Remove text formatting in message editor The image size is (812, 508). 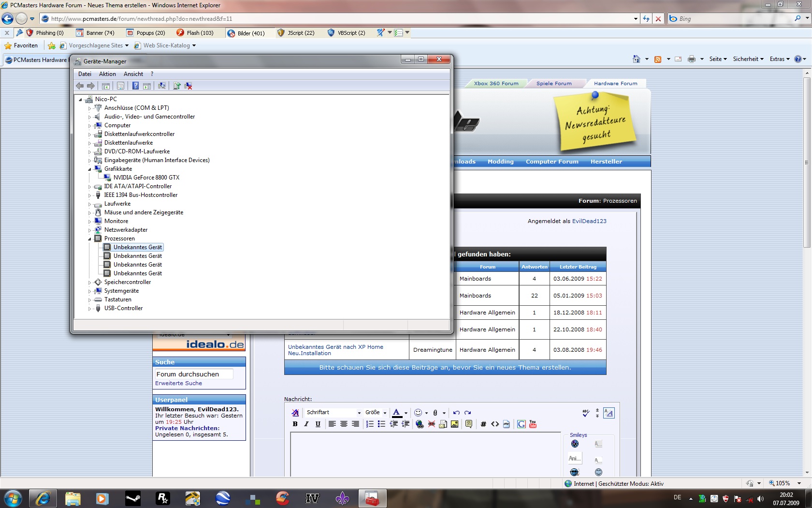click(x=295, y=413)
